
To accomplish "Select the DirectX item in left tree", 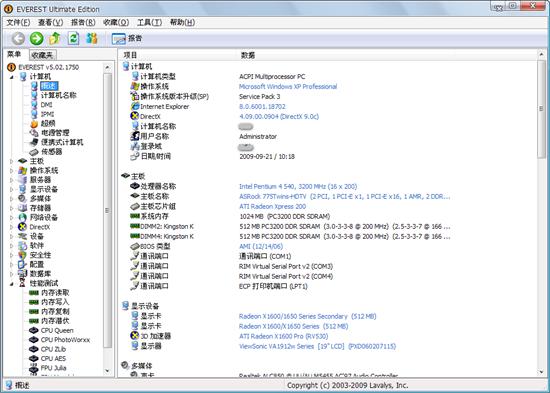I will click(x=39, y=227).
